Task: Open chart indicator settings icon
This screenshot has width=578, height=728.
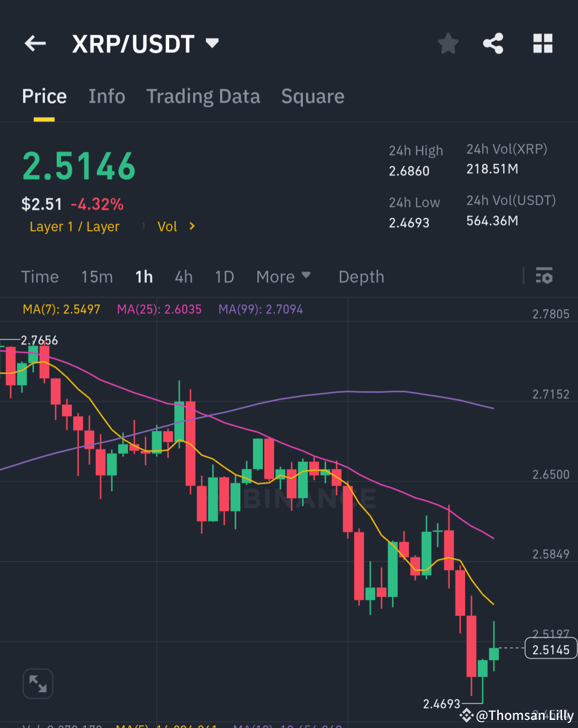Action: pyautogui.click(x=544, y=277)
